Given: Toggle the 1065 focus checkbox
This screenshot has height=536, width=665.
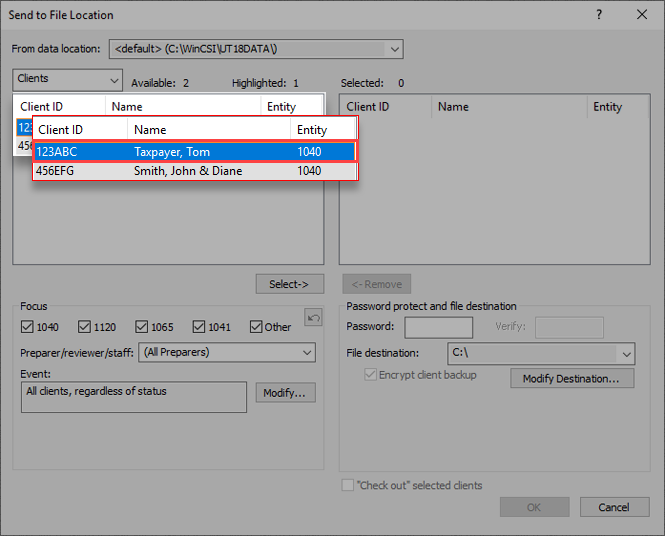Looking at the screenshot, I should click(142, 327).
